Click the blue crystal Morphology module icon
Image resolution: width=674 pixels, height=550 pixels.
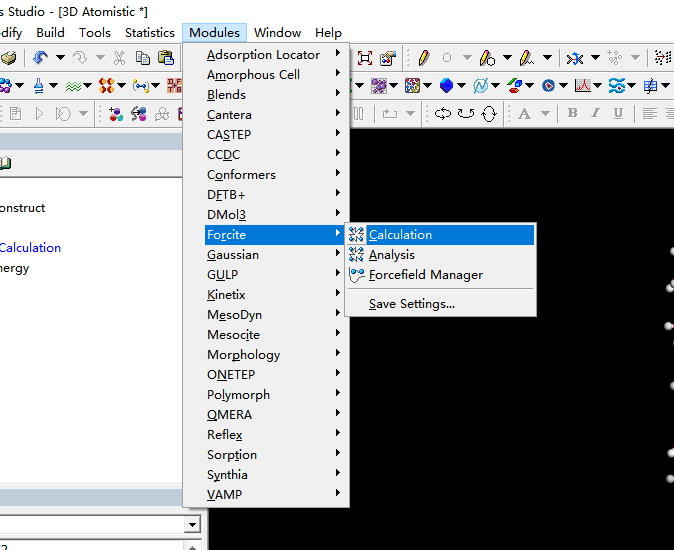pos(447,86)
